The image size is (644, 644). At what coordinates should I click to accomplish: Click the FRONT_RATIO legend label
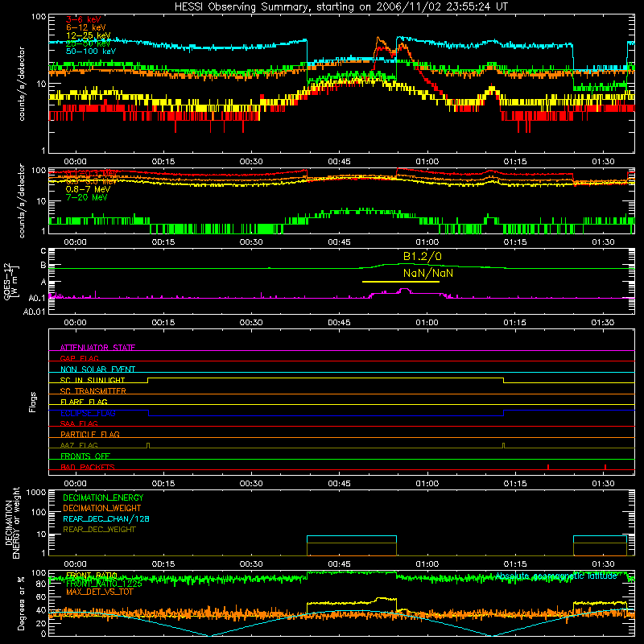pos(92,576)
